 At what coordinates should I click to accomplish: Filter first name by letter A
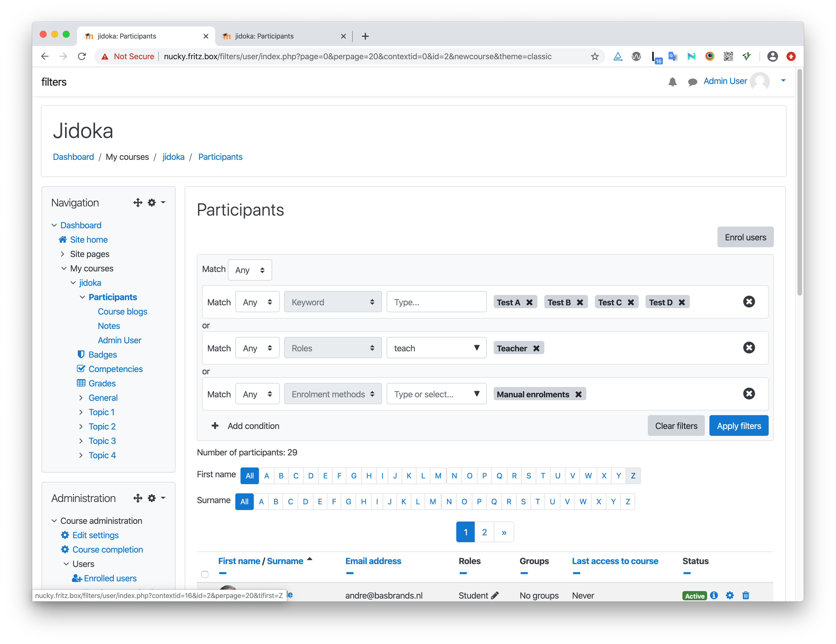[x=266, y=476]
